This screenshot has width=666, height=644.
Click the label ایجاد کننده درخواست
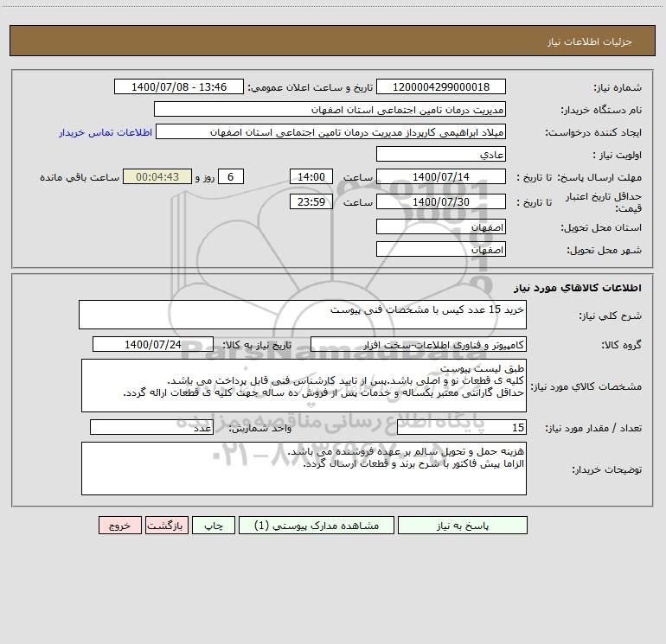click(593, 133)
